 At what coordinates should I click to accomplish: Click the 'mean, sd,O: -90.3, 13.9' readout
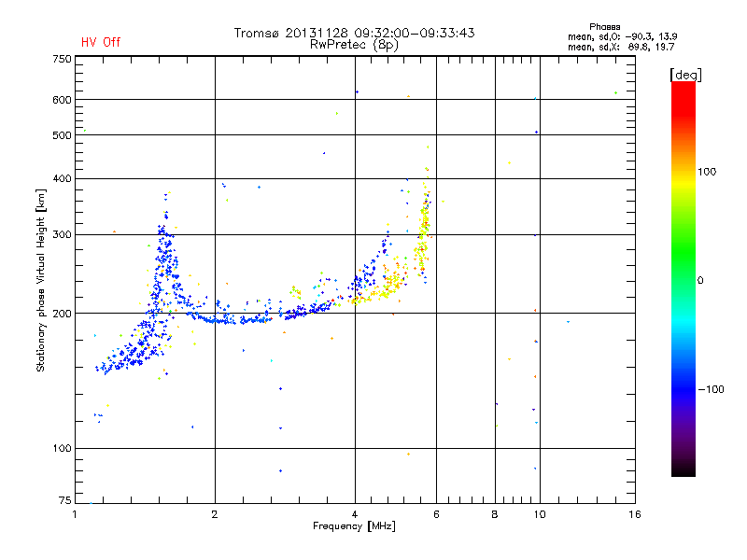click(x=622, y=36)
